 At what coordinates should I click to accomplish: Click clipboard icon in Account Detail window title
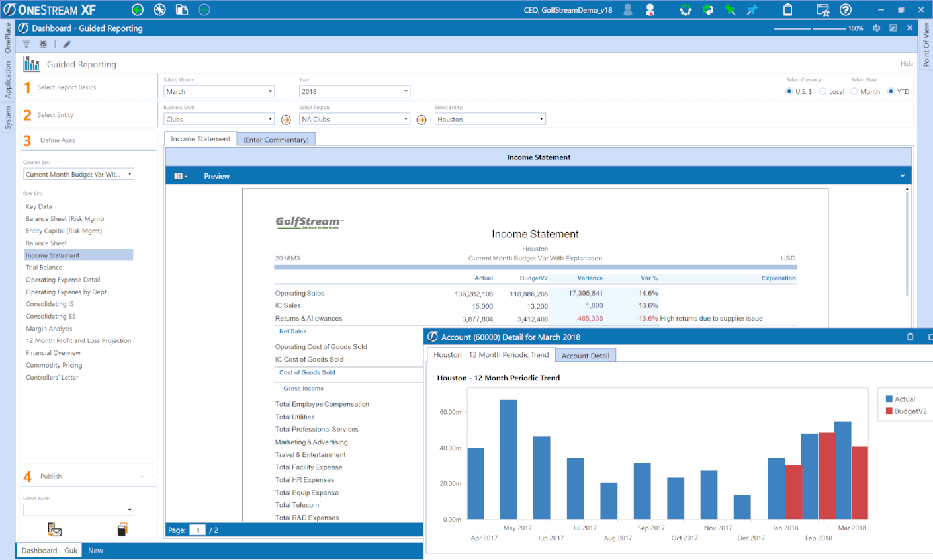pyautogui.click(x=911, y=337)
